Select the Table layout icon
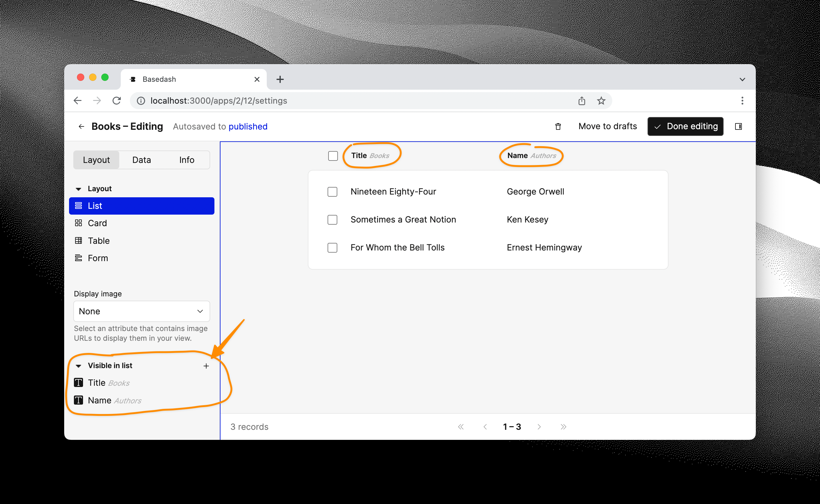This screenshot has height=504, width=820. pos(79,240)
